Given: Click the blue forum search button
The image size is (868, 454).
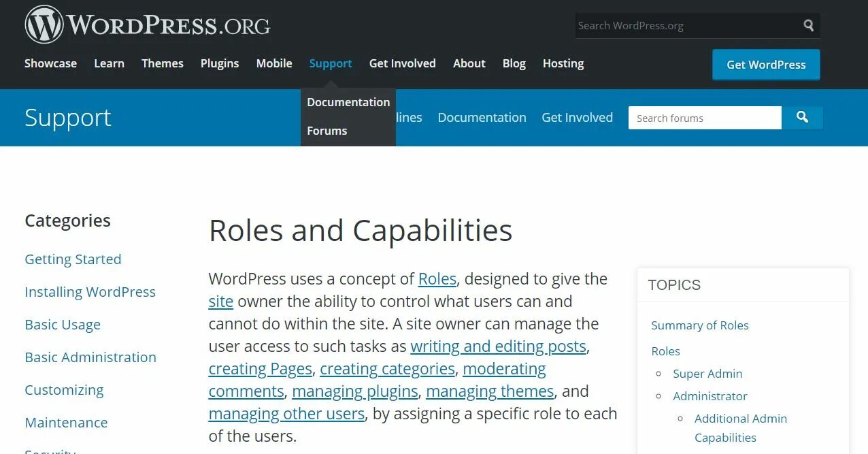Looking at the screenshot, I should click(802, 118).
